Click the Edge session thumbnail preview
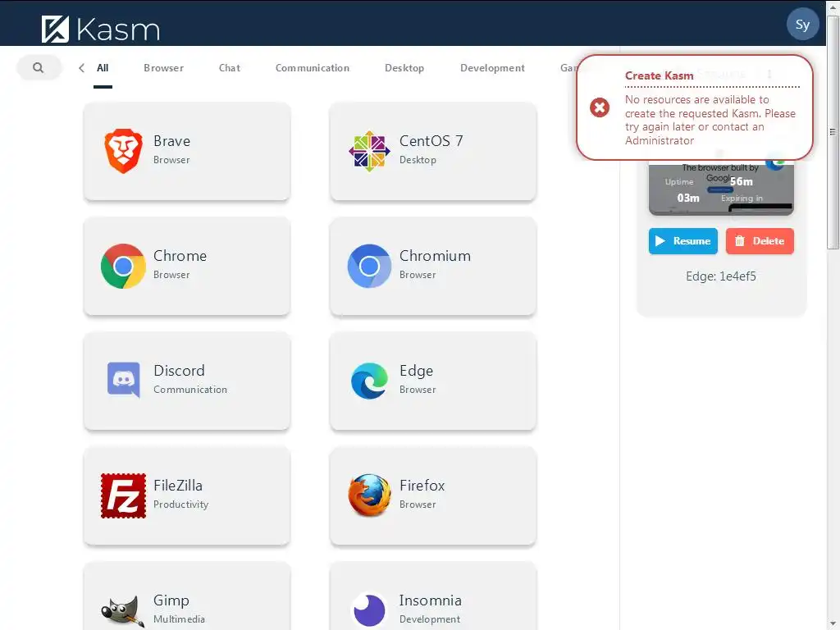The image size is (840, 630). [x=721, y=188]
